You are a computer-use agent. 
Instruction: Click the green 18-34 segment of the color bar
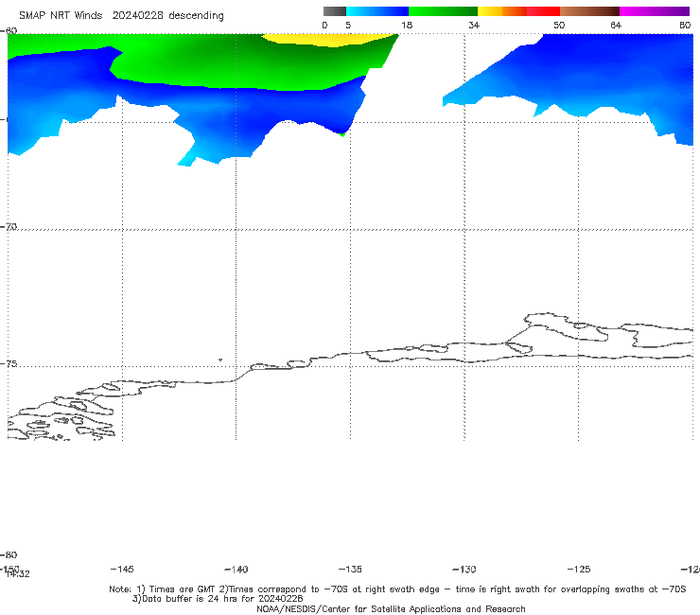coord(443,11)
